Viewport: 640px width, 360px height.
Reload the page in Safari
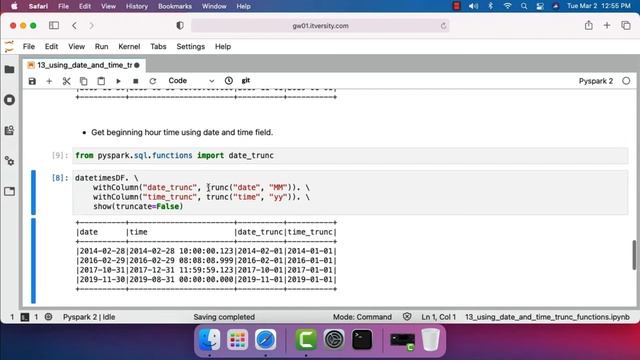[443, 26]
